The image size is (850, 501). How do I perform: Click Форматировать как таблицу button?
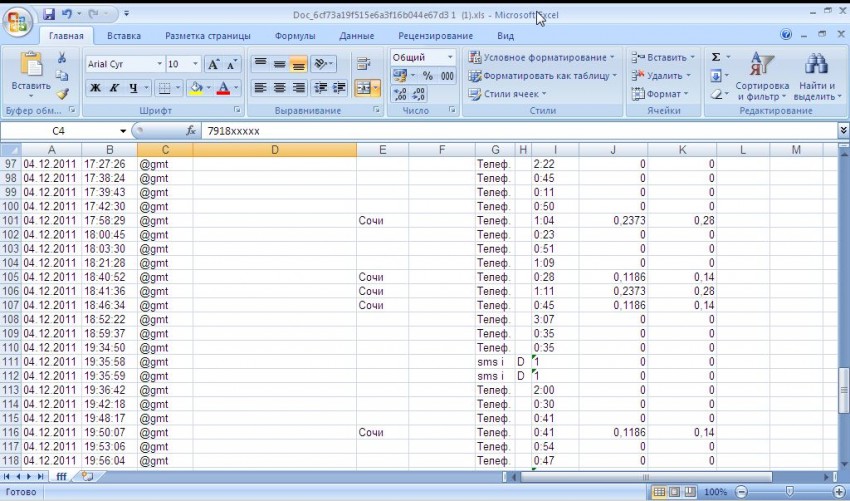(541, 76)
